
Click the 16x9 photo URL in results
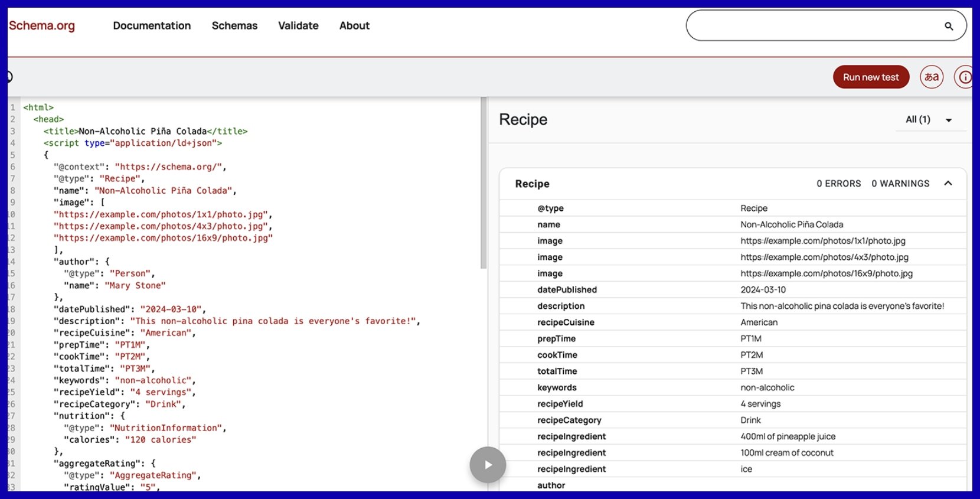pos(827,273)
